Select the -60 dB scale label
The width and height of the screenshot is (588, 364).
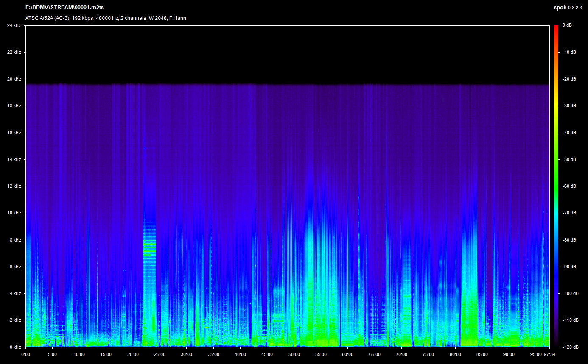coord(569,186)
